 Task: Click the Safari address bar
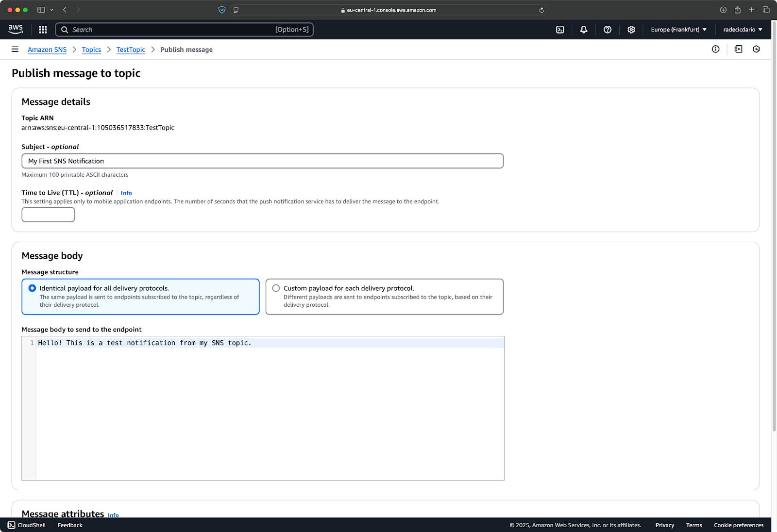pos(388,10)
